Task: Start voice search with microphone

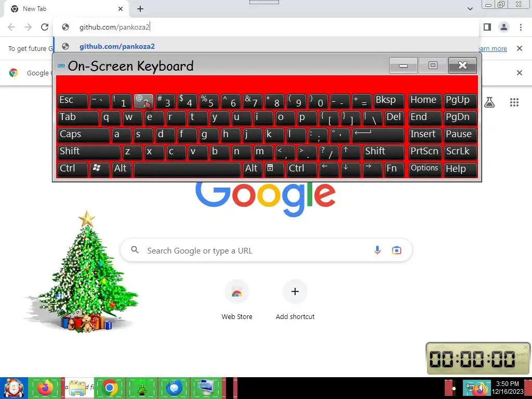Action: coord(377,250)
